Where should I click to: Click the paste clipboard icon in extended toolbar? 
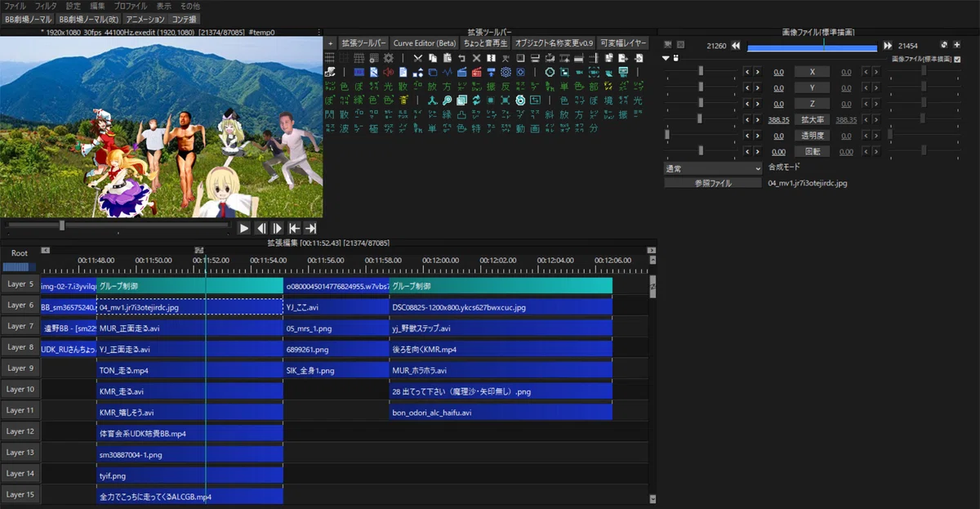click(x=448, y=58)
